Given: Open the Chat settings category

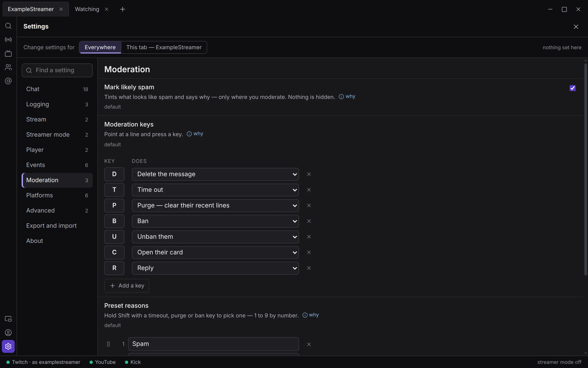Looking at the screenshot, I should pyautogui.click(x=57, y=89).
